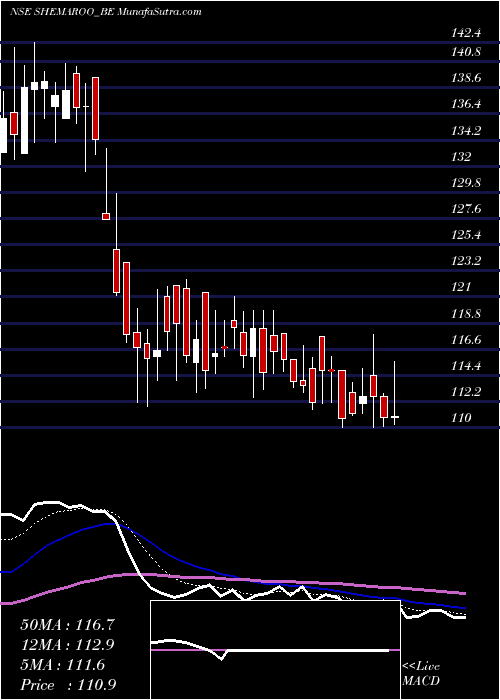Image resolution: width=500 pixels, height=700 pixels.
Task: Click the 118.8 price axis label
Action: click(x=466, y=313)
